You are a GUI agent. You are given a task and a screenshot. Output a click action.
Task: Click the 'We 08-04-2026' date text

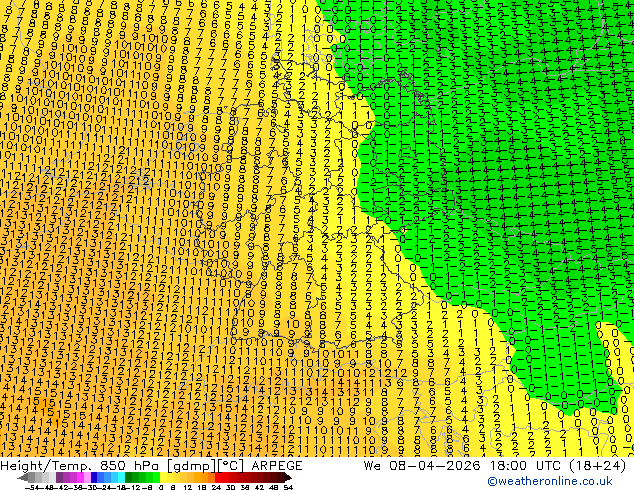tap(422, 466)
